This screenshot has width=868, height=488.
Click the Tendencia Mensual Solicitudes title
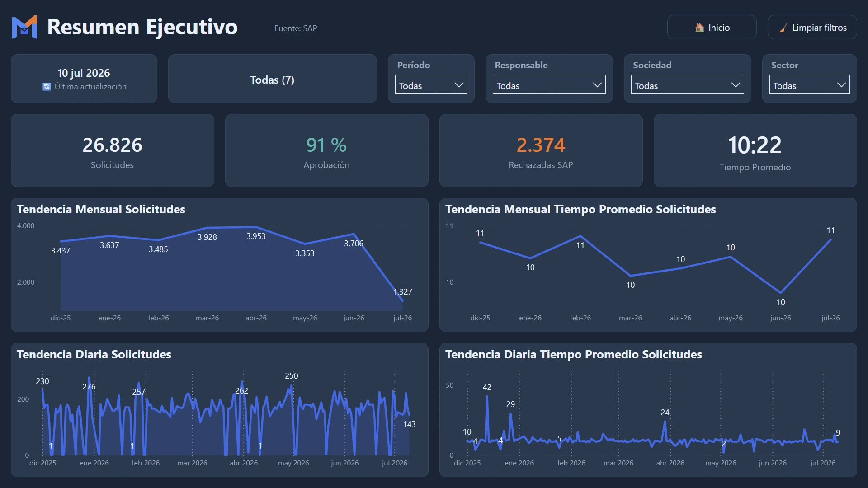[101, 209]
